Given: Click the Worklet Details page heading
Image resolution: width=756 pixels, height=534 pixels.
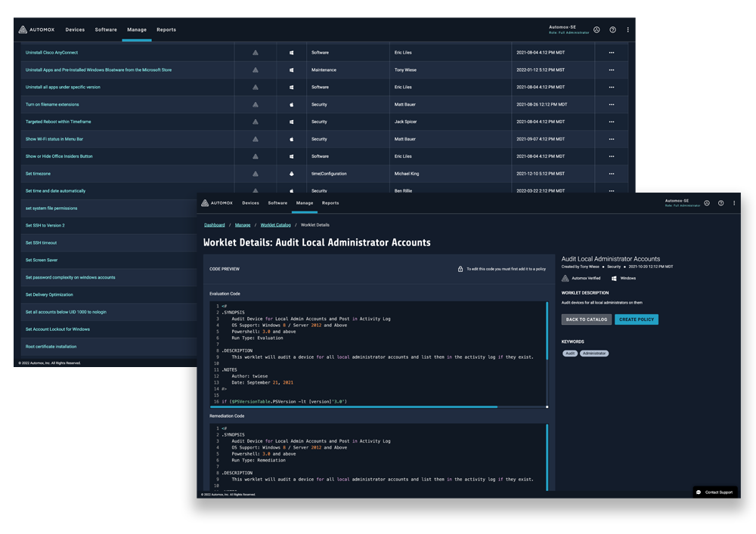Looking at the screenshot, I should pyautogui.click(x=317, y=242).
